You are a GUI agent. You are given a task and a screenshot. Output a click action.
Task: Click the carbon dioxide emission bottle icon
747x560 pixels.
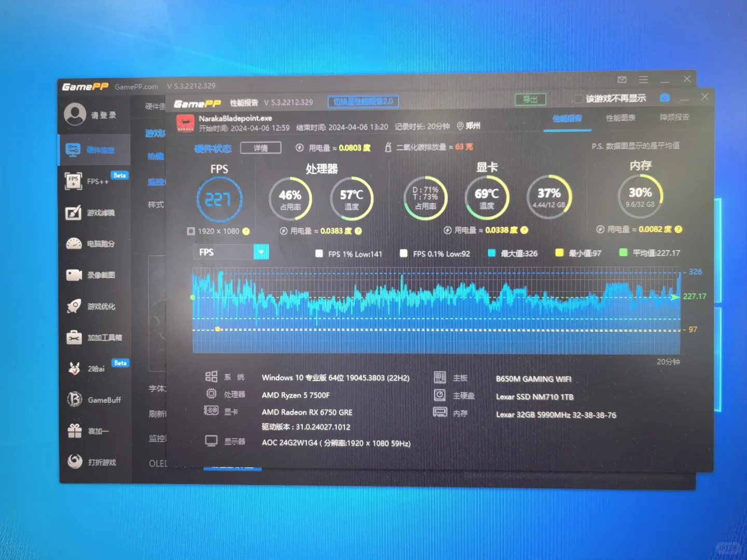click(x=388, y=147)
